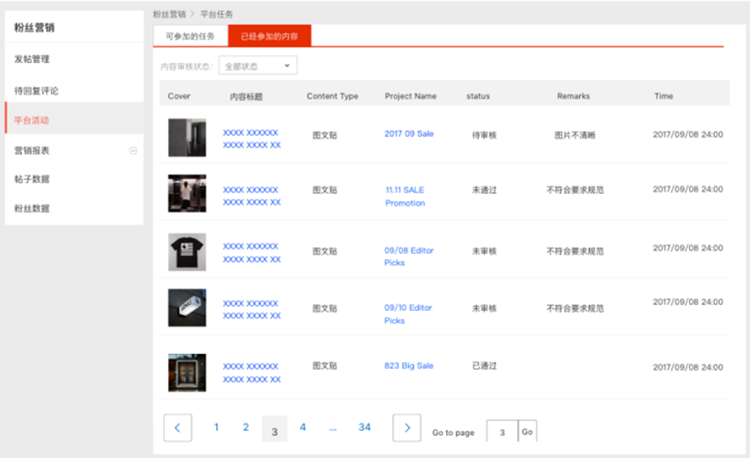This screenshot has height=458, width=750.
Task: Click the previous page arrow button
Action: pos(177,428)
